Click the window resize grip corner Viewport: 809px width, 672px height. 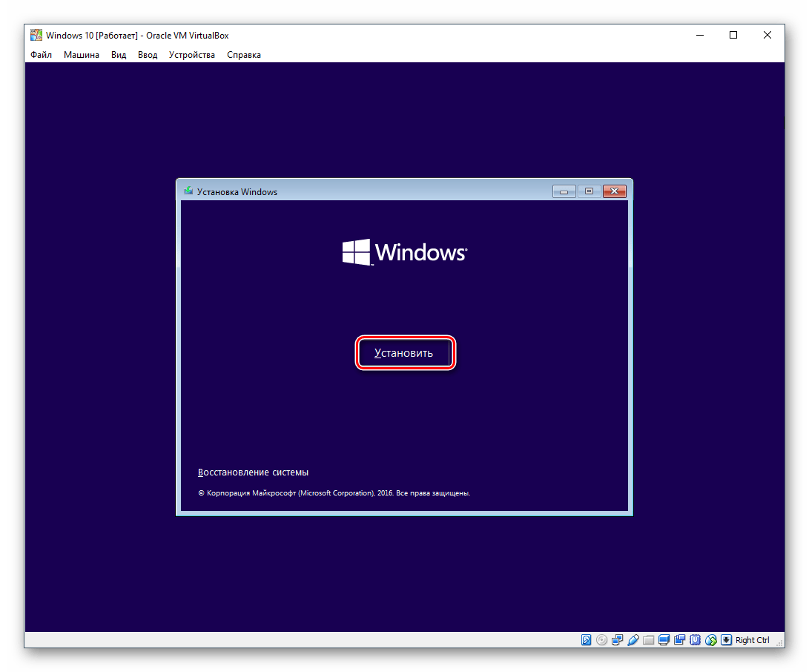779,642
